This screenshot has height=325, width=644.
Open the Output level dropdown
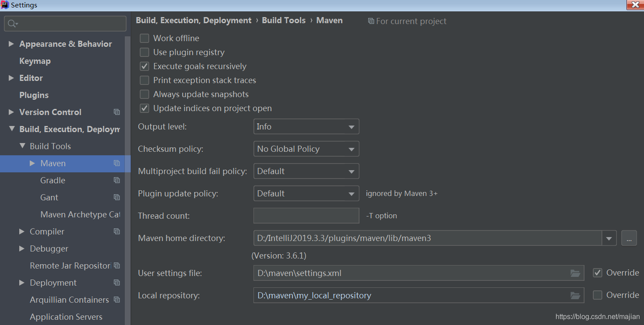[306, 126]
